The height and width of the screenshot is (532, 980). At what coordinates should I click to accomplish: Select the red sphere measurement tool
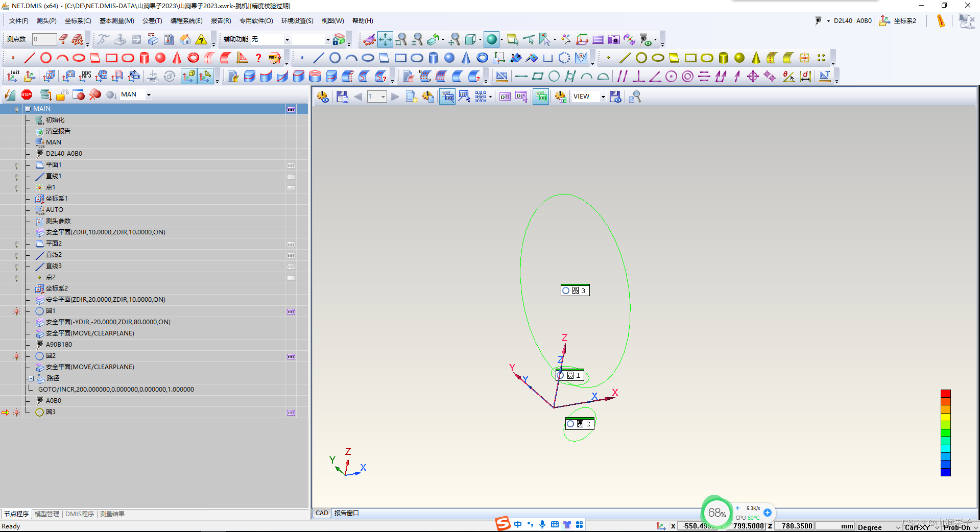(x=160, y=58)
